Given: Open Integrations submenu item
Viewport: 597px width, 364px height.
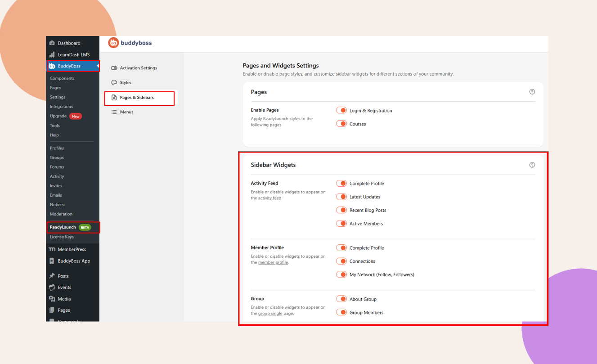Looking at the screenshot, I should click(61, 107).
